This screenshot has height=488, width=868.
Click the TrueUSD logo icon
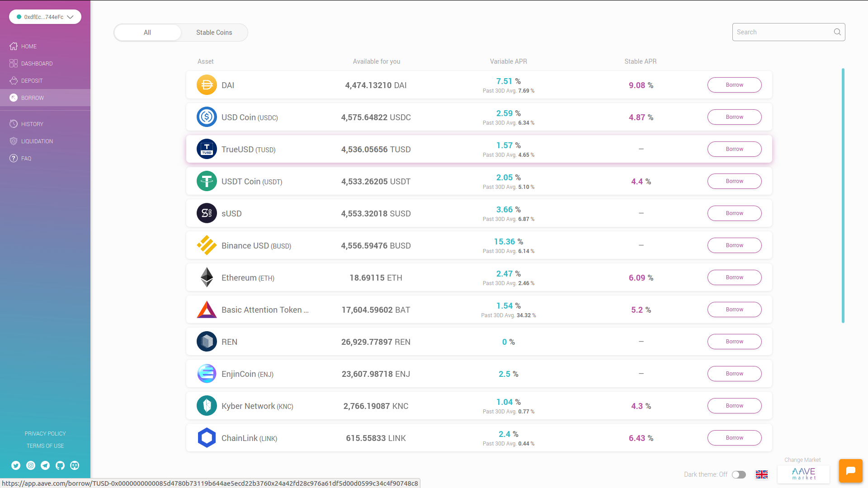[x=207, y=149]
